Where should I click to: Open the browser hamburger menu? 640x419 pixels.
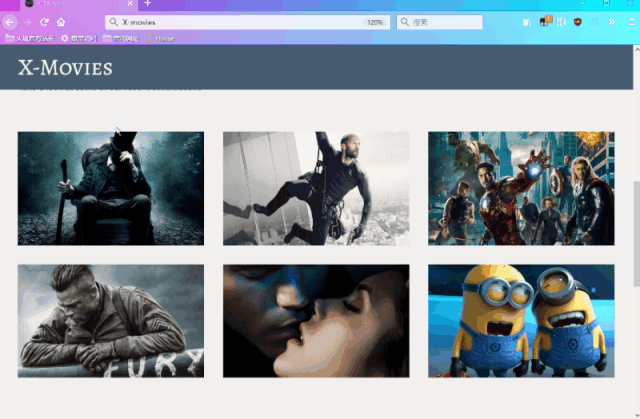[632, 22]
